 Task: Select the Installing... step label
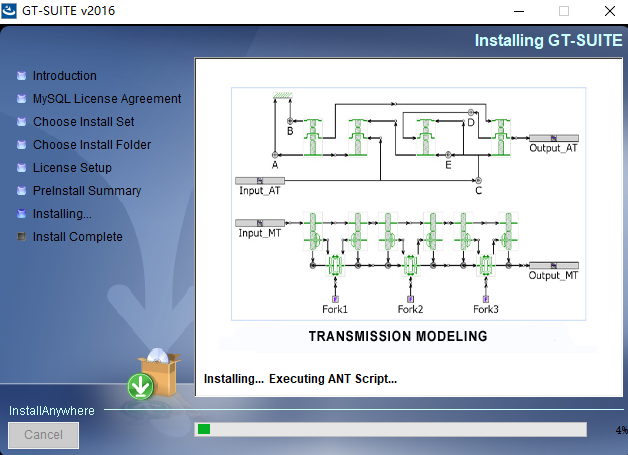point(62,214)
